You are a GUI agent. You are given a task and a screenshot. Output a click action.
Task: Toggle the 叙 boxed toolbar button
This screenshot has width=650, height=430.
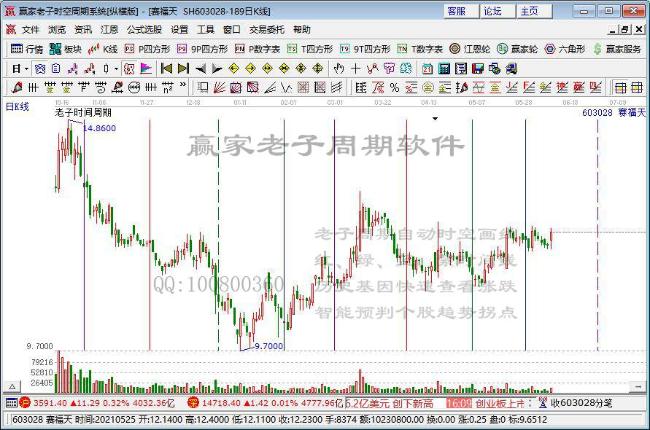pos(129,69)
